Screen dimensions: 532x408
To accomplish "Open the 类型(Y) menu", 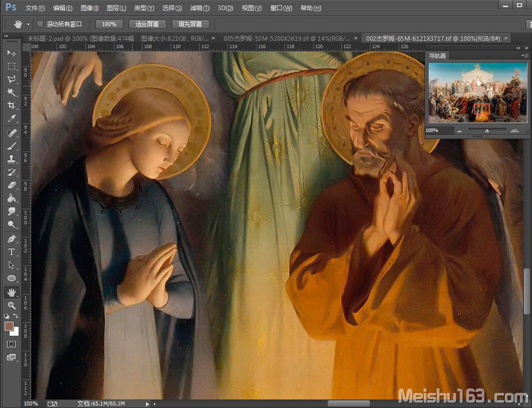I will point(144,8).
